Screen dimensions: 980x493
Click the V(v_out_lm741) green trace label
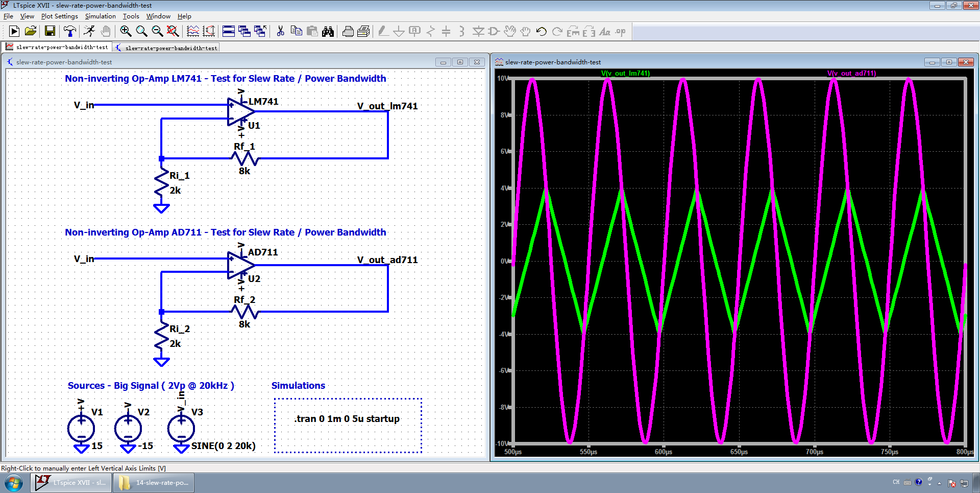[x=625, y=74]
